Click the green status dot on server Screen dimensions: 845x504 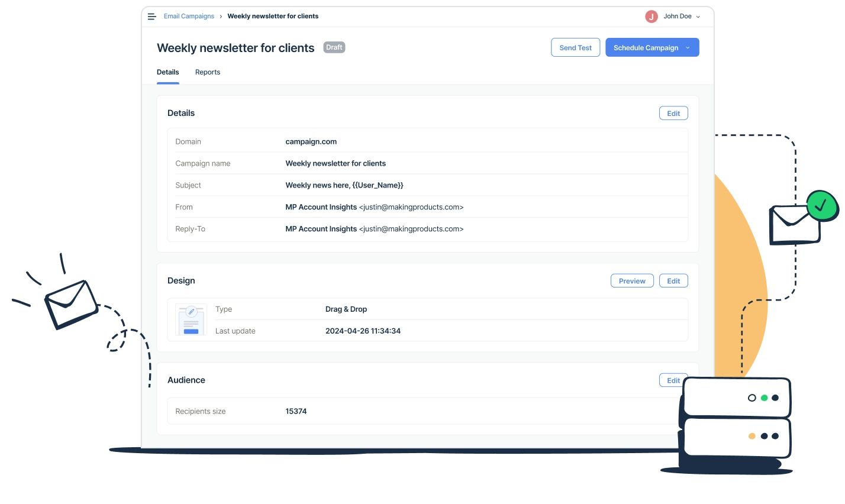point(764,398)
